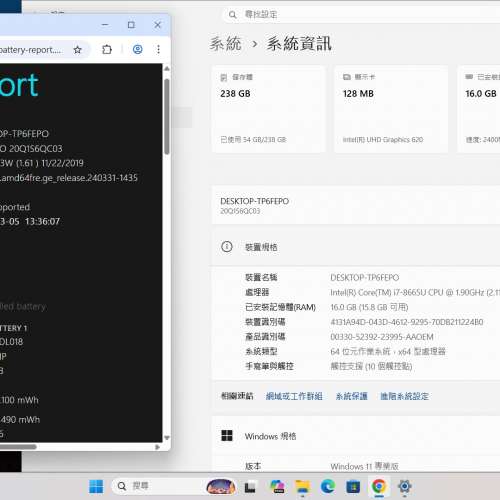Open the 128 MB graphics card tile

tap(391, 109)
